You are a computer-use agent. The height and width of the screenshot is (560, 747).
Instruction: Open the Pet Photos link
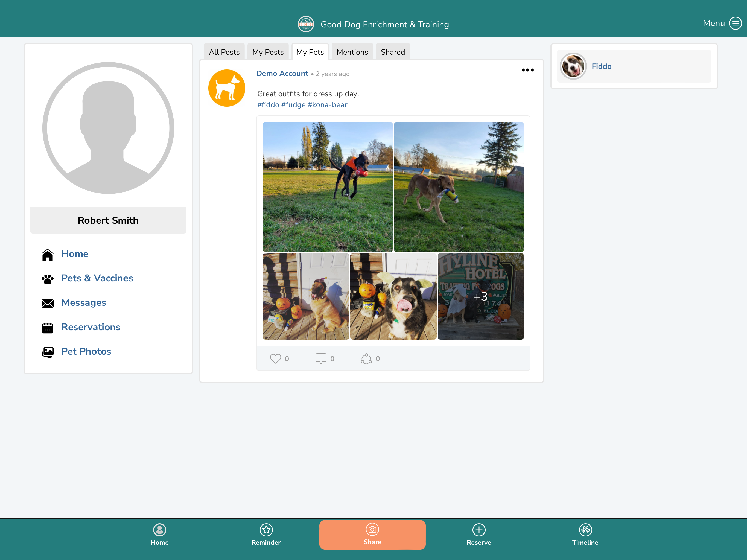86,351
